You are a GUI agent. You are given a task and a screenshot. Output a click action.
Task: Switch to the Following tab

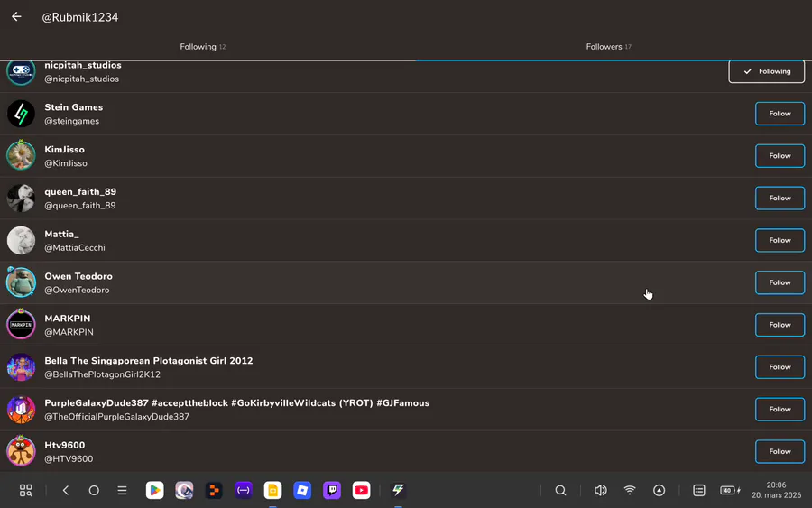click(202, 47)
